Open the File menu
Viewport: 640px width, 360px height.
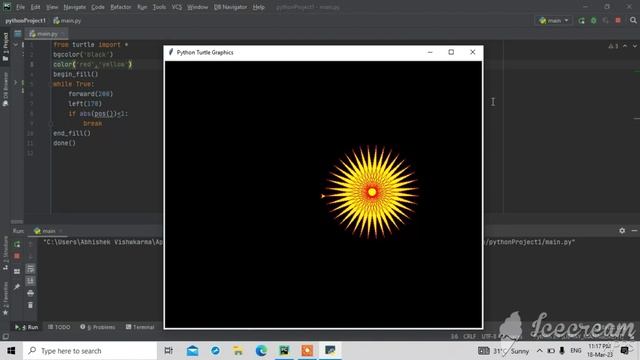20,7
